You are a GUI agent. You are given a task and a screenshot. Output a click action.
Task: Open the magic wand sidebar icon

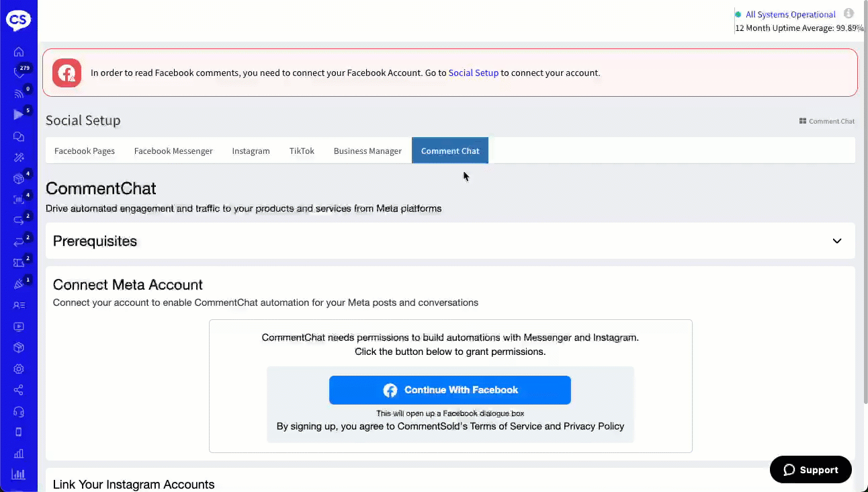(x=19, y=157)
